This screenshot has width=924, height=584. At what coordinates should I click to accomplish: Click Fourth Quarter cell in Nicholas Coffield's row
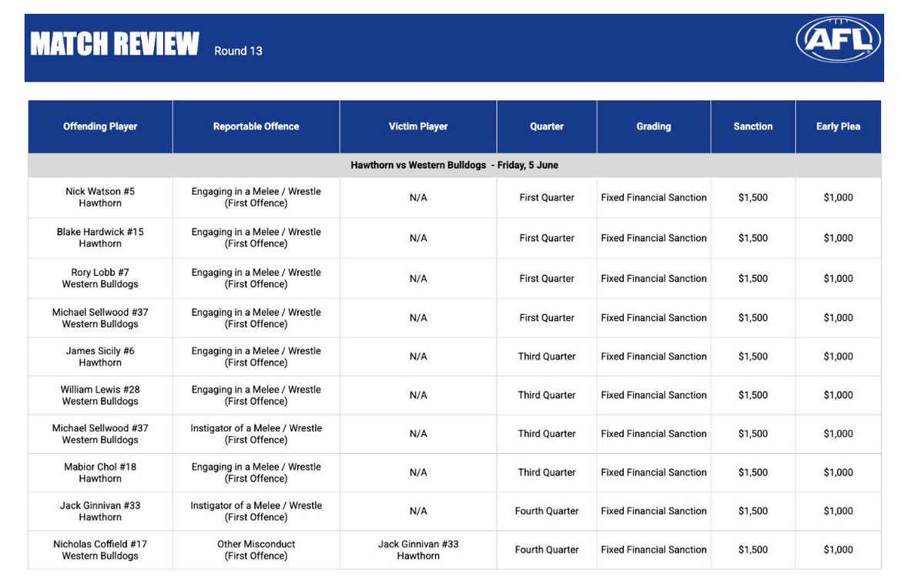pyautogui.click(x=547, y=550)
